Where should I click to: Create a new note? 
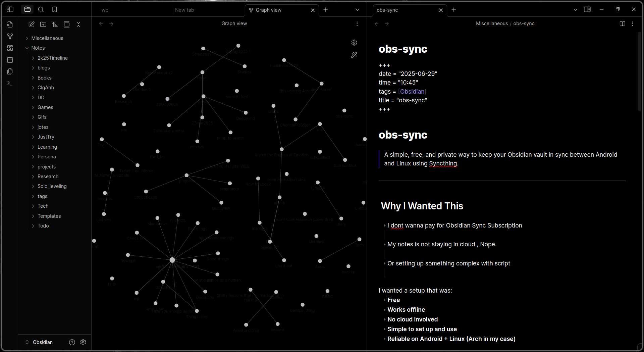tap(32, 24)
